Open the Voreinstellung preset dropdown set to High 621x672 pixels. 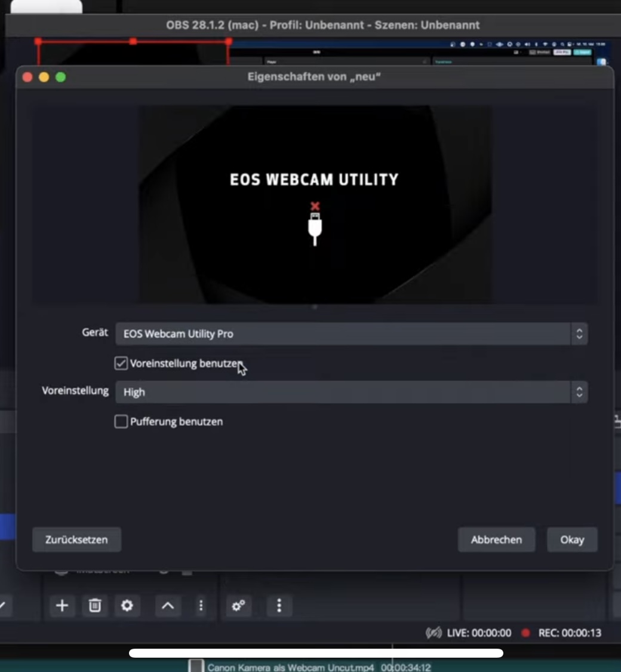coord(343,392)
